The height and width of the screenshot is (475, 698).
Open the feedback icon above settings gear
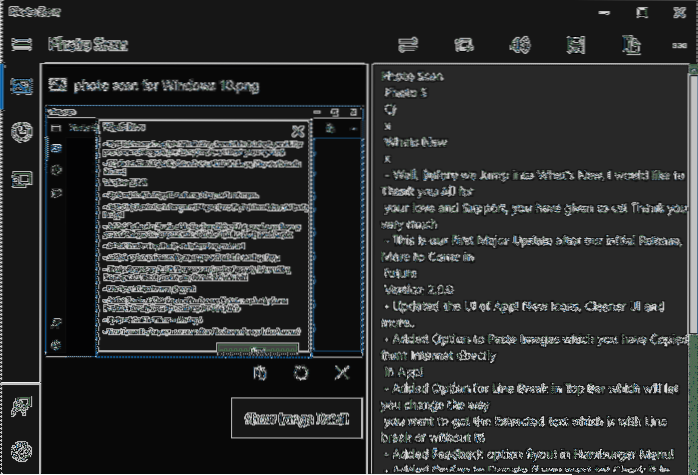20,406
